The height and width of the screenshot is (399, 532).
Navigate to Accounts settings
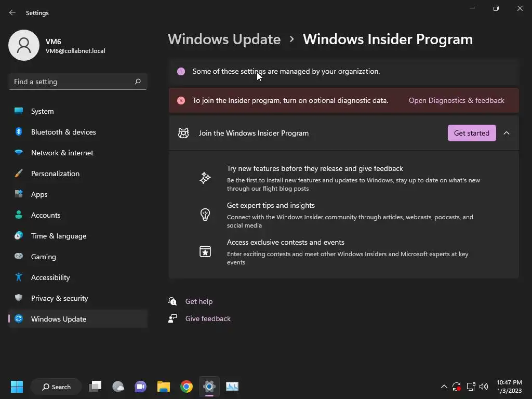click(78, 215)
